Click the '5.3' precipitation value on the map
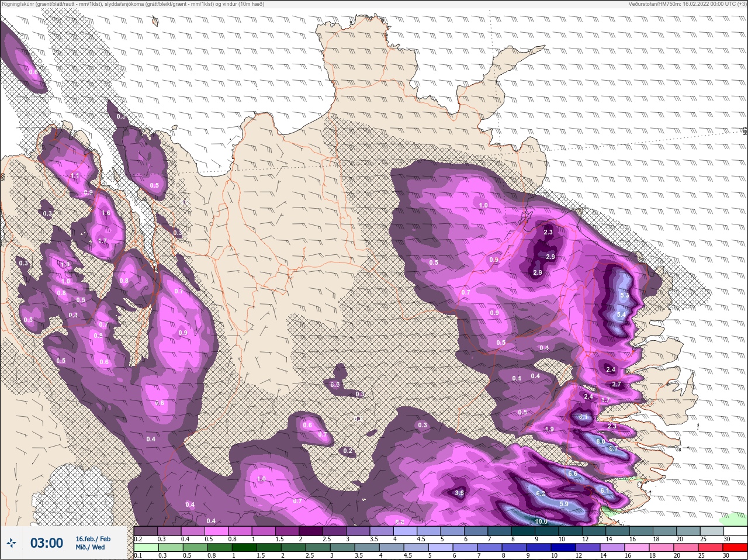 (624, 296)
